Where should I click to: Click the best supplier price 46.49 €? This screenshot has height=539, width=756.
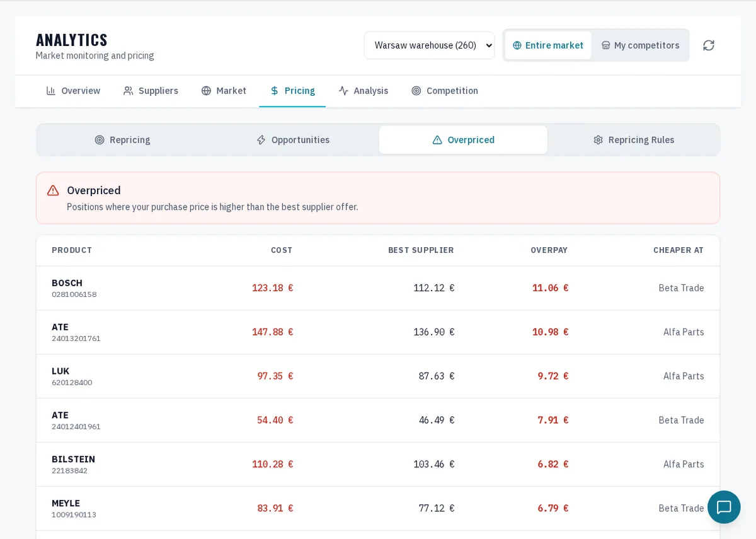pos(437,420)
